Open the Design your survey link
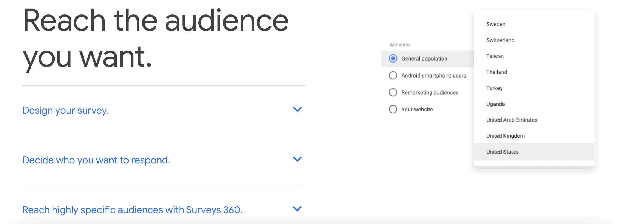The image size is (644, 224). point(65,110)
